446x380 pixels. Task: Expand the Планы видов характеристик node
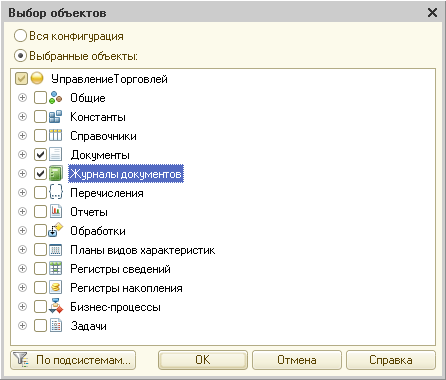click(22, 250)
